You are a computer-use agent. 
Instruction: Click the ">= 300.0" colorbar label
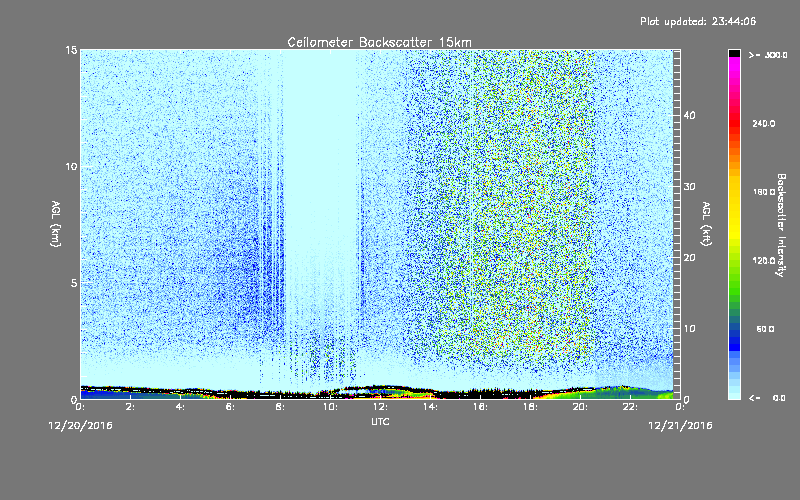coord(768,55)
